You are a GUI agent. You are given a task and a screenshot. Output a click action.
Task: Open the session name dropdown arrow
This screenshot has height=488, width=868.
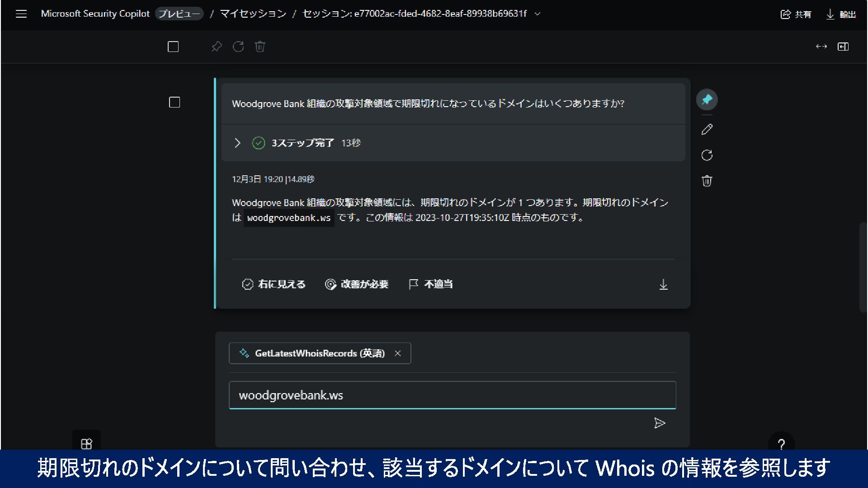point(538,14)
